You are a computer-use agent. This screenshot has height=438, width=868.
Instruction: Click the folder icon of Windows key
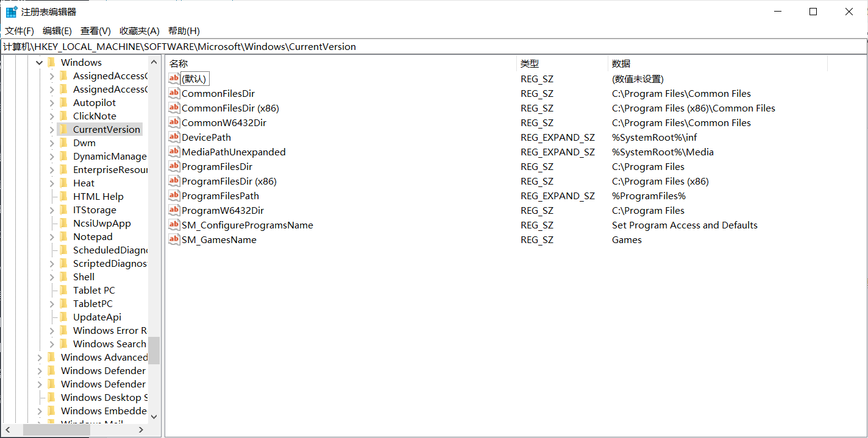click(x=51, y=62)
